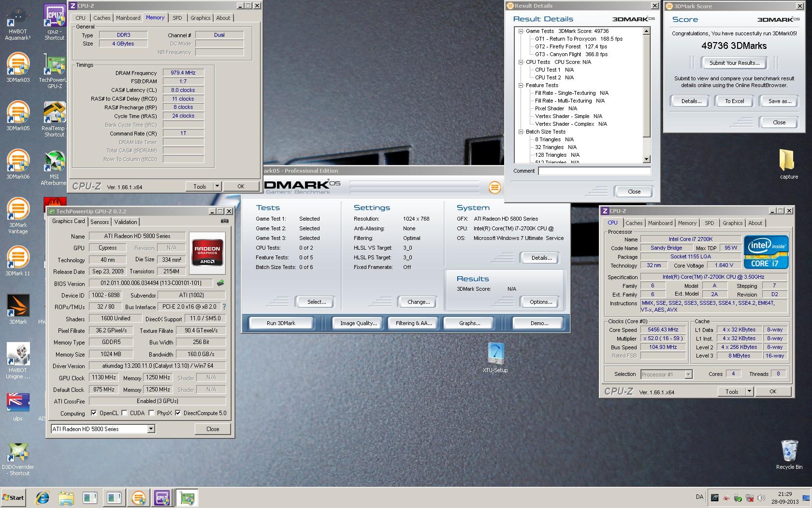
Task: Switch to Graphics tab in lower CPU-Z
Action: coord(732,223)
